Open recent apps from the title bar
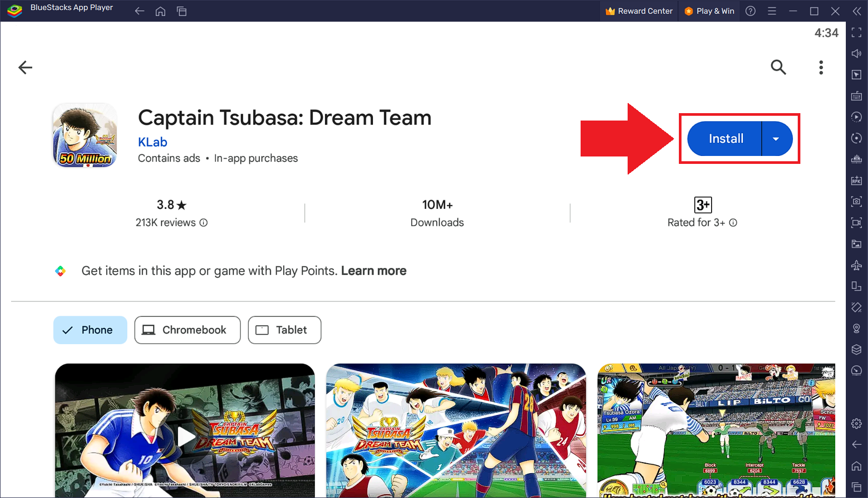The height and width of the screenshot is (498, 868). tap(182, 11)
